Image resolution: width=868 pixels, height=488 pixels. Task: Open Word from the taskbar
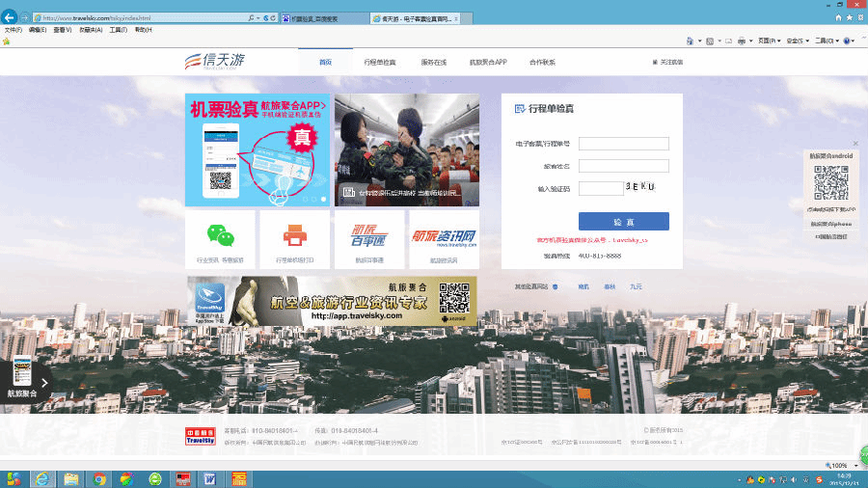click(x=210, y=478)
